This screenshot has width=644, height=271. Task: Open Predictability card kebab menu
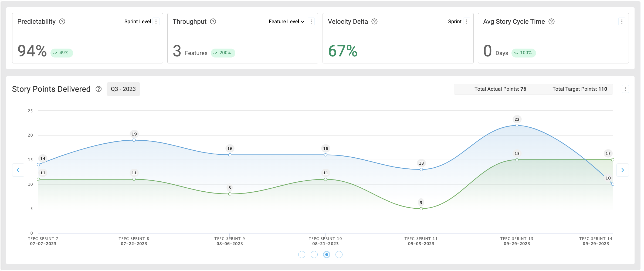pyautogui.click(x=156, y=22)
